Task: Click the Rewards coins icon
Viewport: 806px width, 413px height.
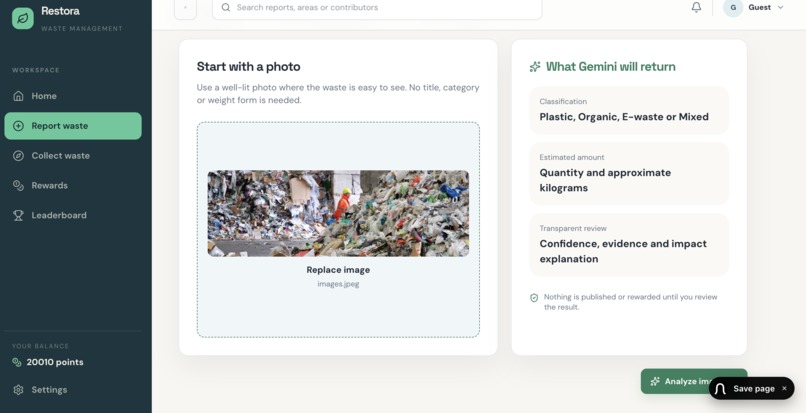Action: 18,186
